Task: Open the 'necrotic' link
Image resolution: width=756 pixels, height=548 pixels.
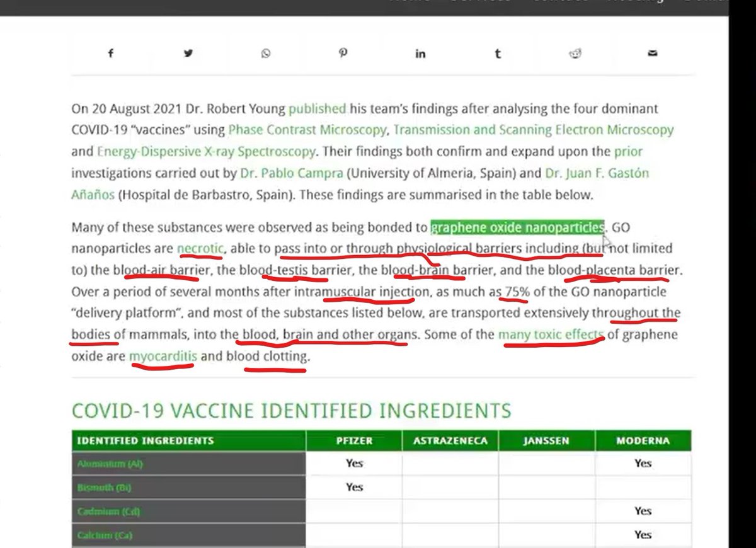Action: pyautogui.click(x=200, y=248)
